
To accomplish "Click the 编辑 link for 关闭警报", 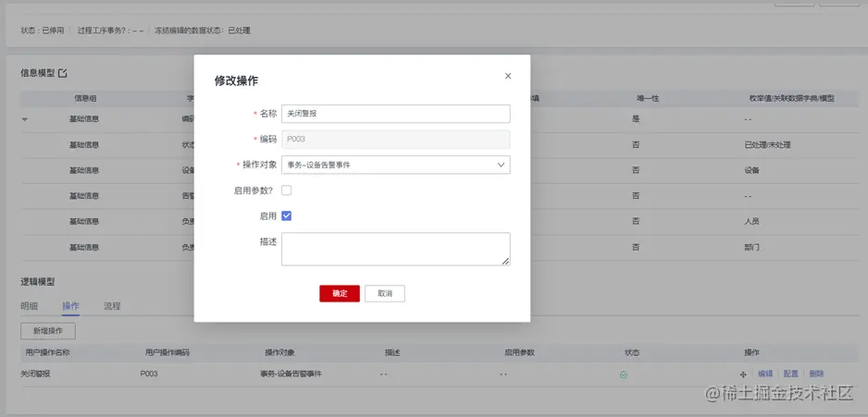I will tap(765, 374).
